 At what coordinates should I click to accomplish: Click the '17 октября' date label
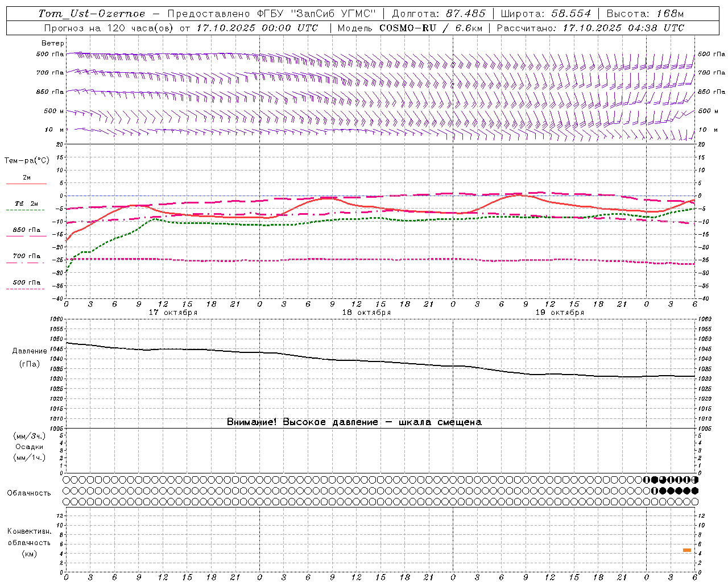click(x=173, y=312)
